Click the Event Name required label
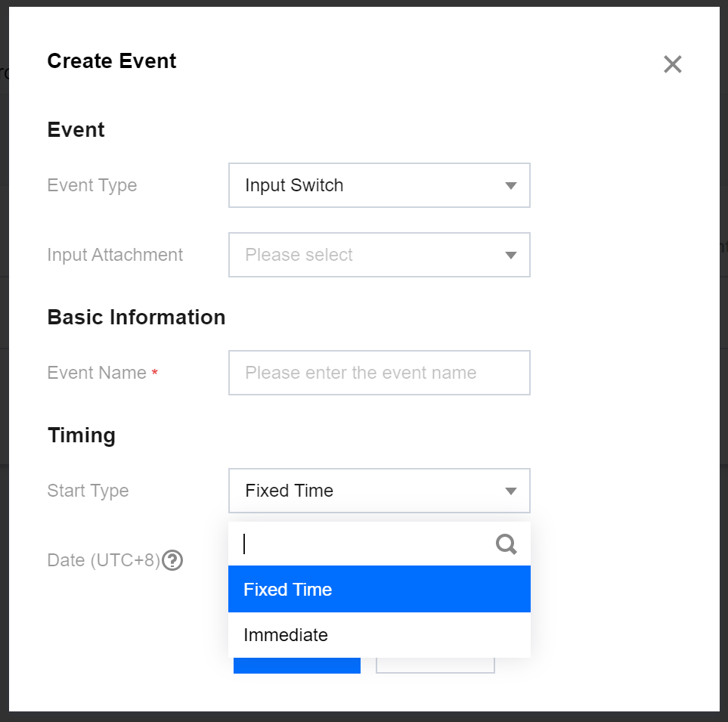 coord(97,373)
